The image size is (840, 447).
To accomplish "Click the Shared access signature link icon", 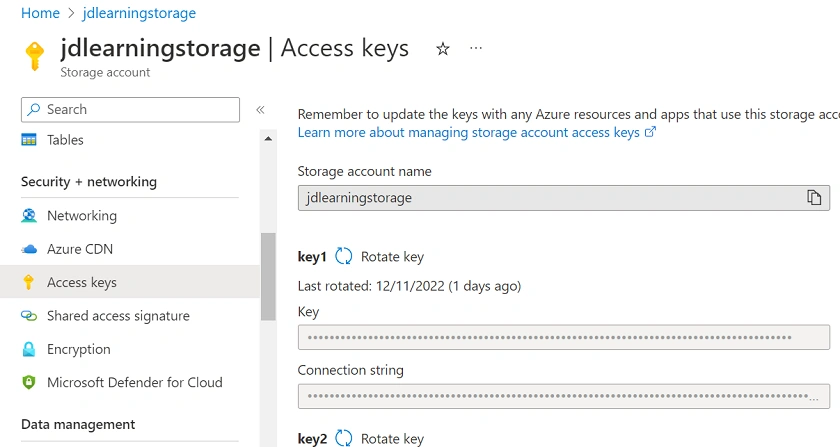I will click(29, 316).
